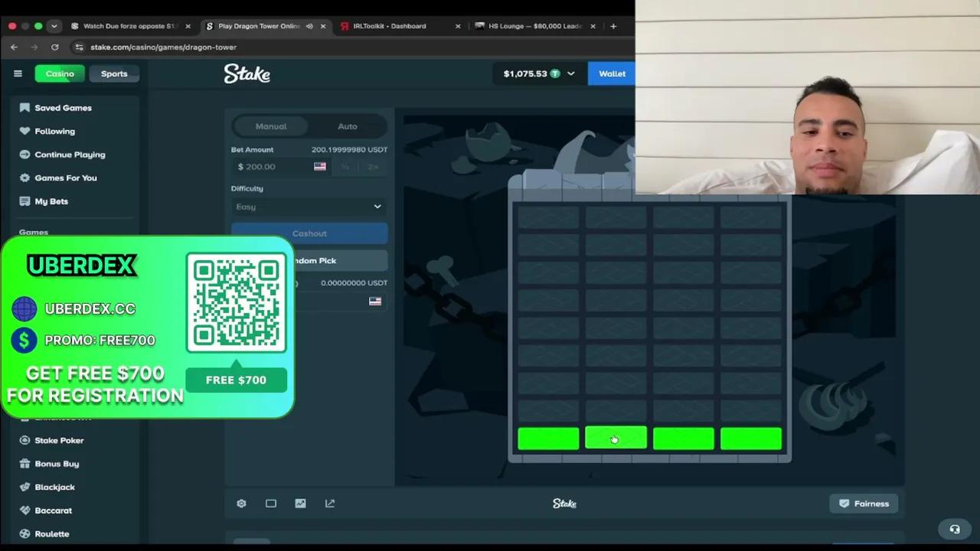The image size is (980, 551).
Task: Click the Blackjack sidebar icon
Action: (24, 487)
